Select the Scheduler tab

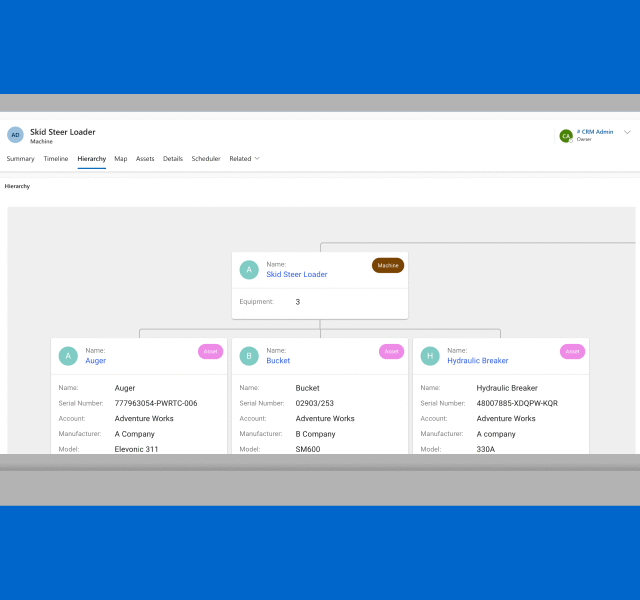click(206, 159)
